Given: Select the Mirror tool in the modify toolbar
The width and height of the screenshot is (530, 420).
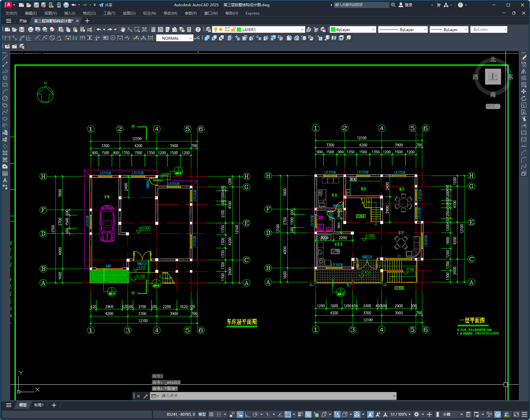Looking at the screenshot, I should (524, 71).
